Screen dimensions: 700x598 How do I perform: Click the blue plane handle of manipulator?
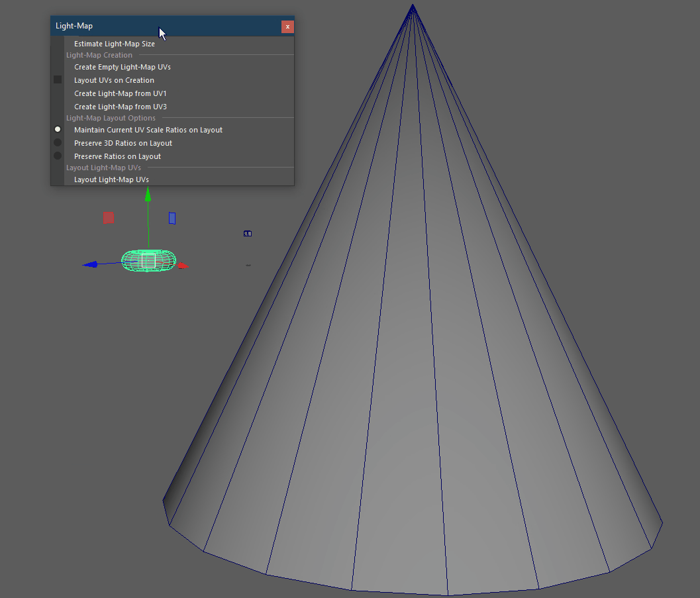coord(172,219)
